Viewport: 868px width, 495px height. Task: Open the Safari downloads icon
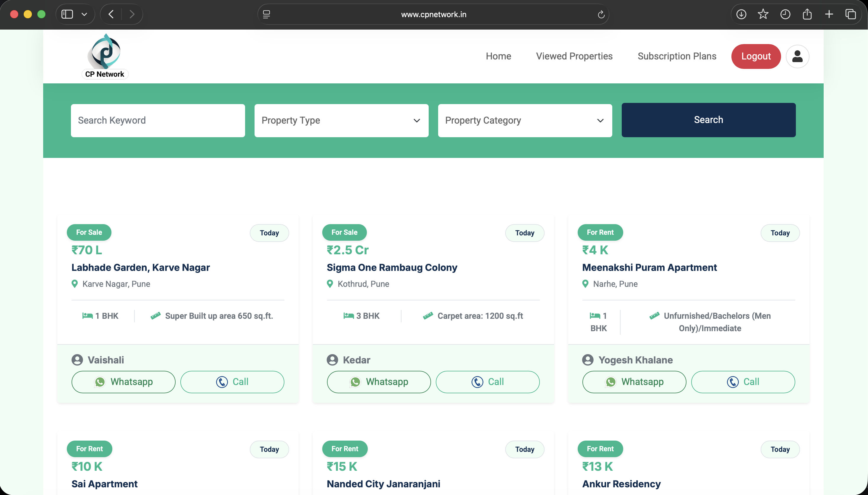pyautogui.click(x=741, y=14)
